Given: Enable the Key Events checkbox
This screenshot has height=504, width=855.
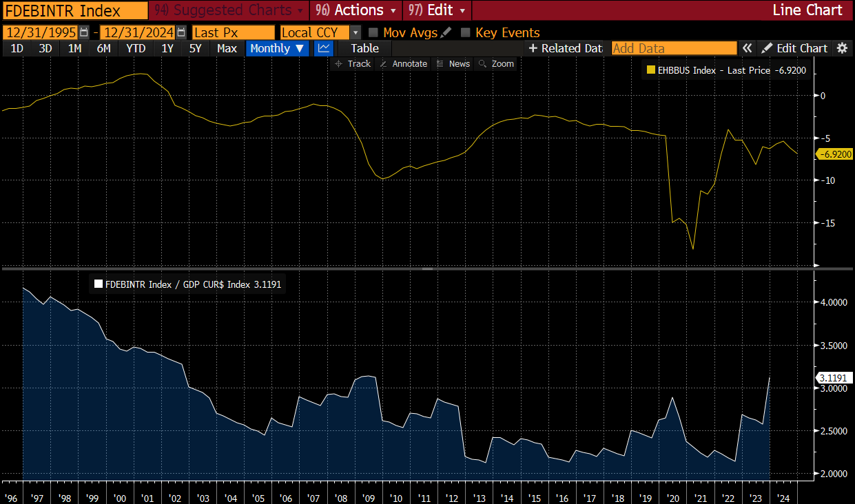Looking at the screenshot, I should pyautogui.click(x=466, y=32).
